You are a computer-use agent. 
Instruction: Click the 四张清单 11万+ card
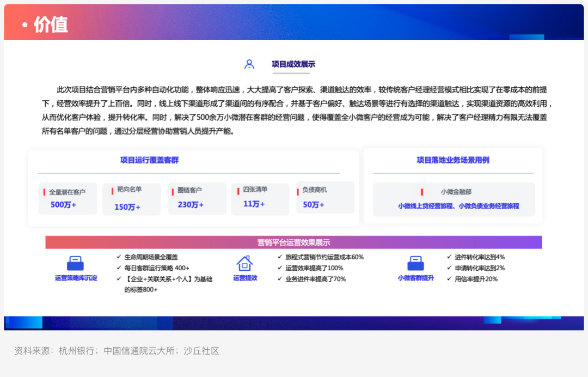tap(260, 199)
